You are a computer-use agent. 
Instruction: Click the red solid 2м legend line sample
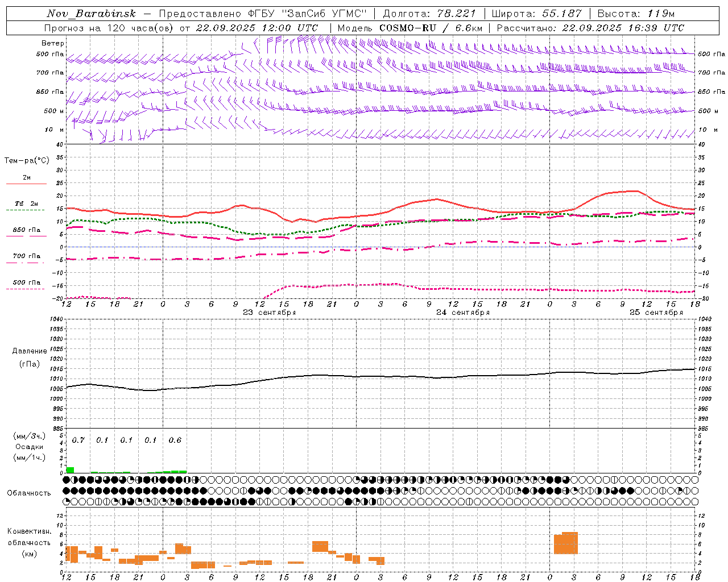26,184
